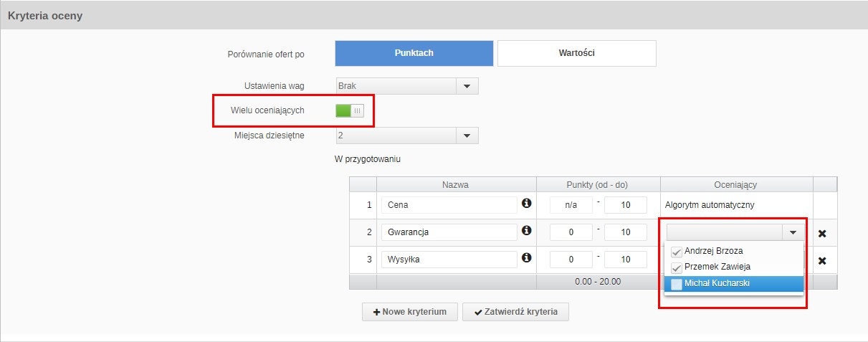868x342 pixels.
Task: Click info icon next to Cena
Action: click(x=527, y=204)
